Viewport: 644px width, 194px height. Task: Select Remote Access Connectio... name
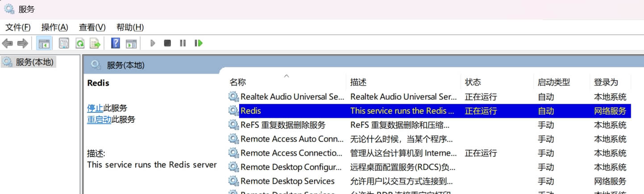(x=292, y=153)
